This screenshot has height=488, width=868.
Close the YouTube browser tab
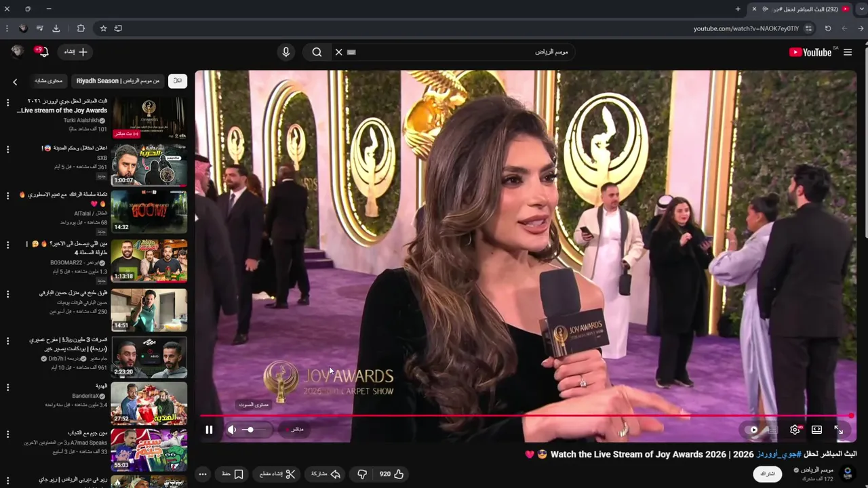(754, 9)
